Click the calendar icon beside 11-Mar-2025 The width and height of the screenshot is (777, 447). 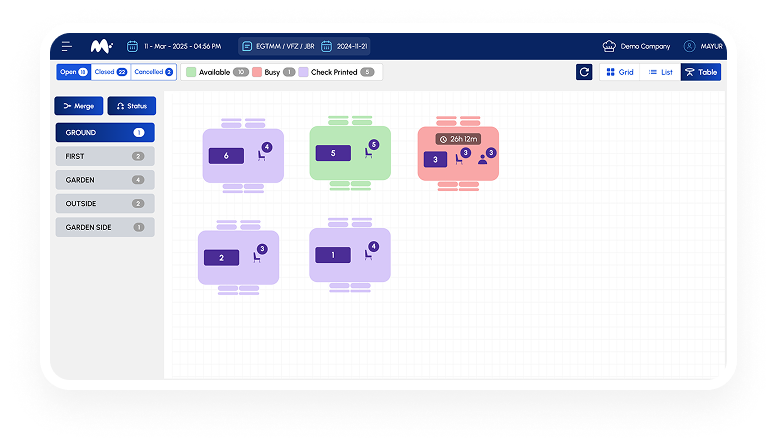(x=132, y=46)
